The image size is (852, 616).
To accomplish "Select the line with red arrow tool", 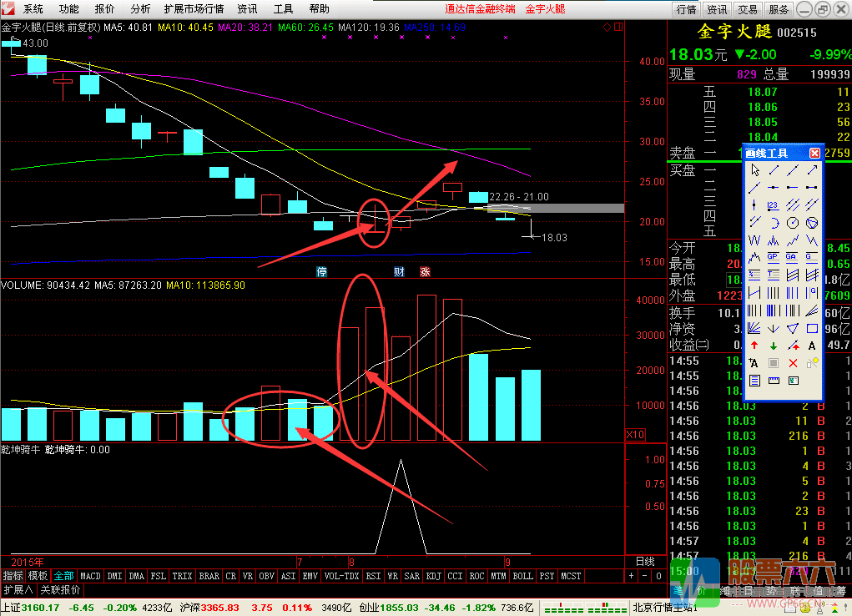I will pos(793,346).
